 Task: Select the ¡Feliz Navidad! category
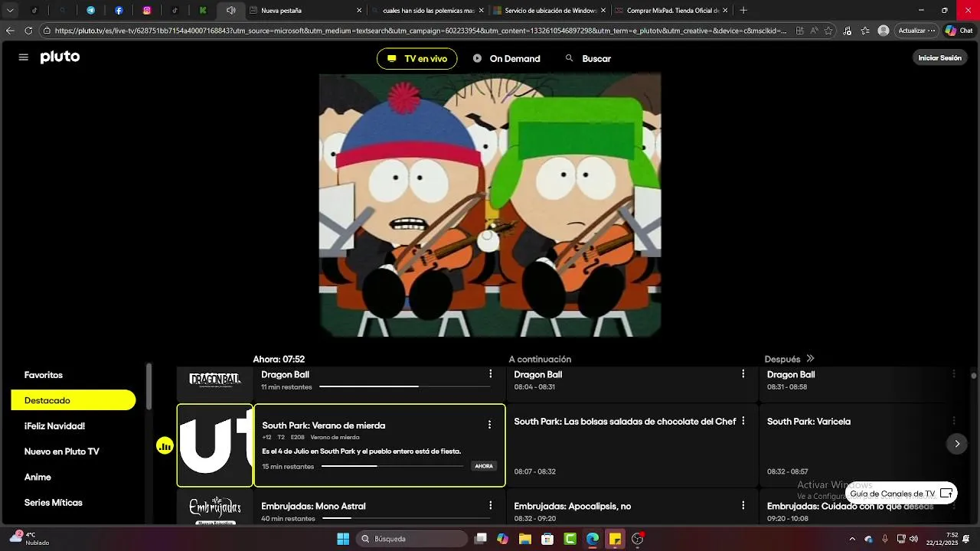[54, 425]
